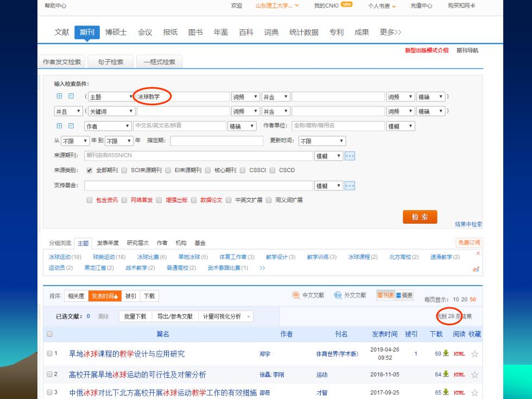The image size is (532, 399).
Task: Open the start year 从 不限 dropdown
Action: click(75, 141)
